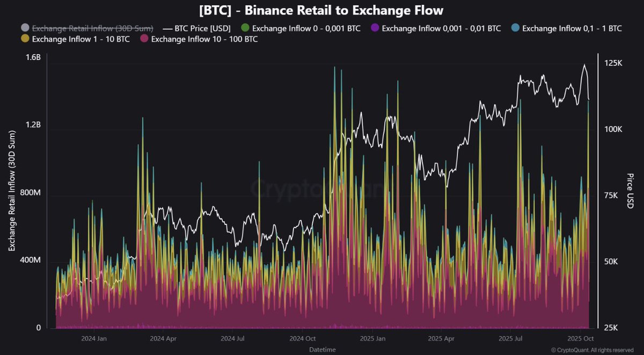644x355 pixels.
Task: Click the yellow Exchange Inflow 1-10 BTC dot
Action: click(x=24, y=39)
